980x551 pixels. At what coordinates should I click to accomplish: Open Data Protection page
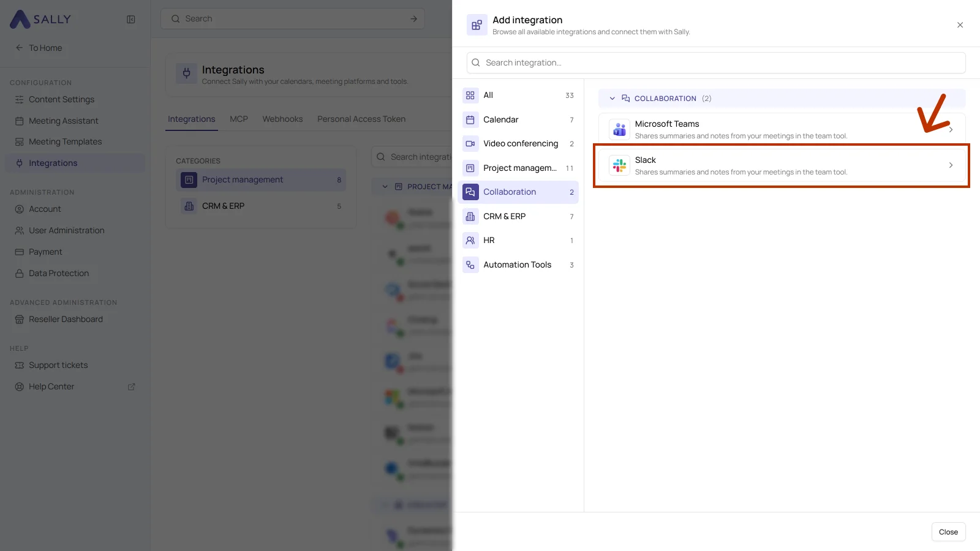[75, 273]
